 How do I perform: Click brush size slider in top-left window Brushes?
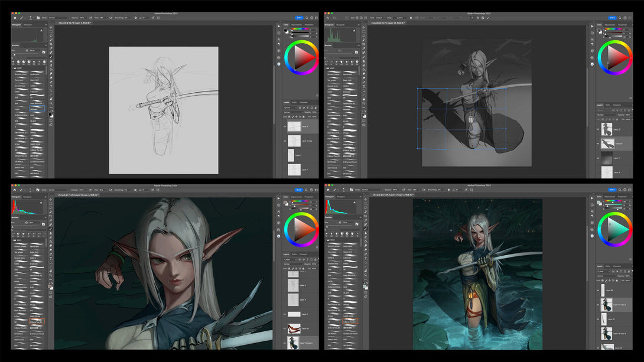(27, 54)
